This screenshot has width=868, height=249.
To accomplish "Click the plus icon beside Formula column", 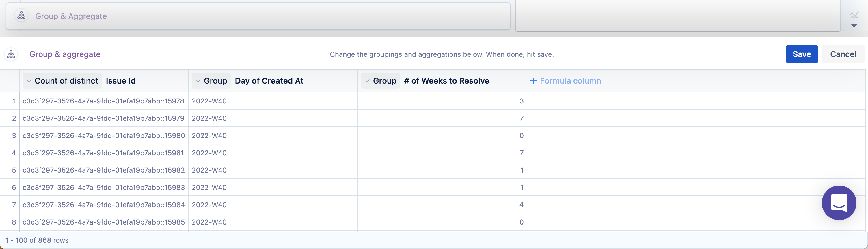I will tap(533, 81).
